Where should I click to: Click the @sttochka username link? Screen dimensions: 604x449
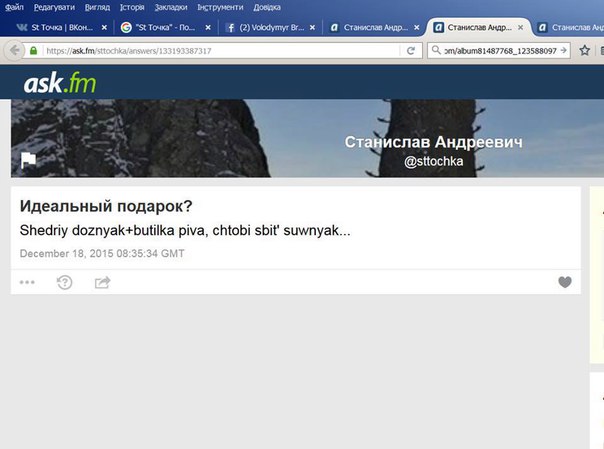pyautogui.click(x=433, y=160)
